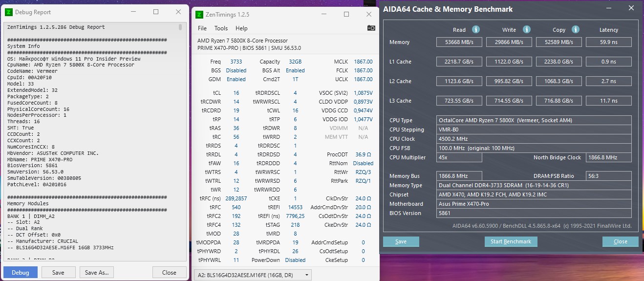Click the DRAM:FSB Ratio 56:3 field

pos(608,176)
